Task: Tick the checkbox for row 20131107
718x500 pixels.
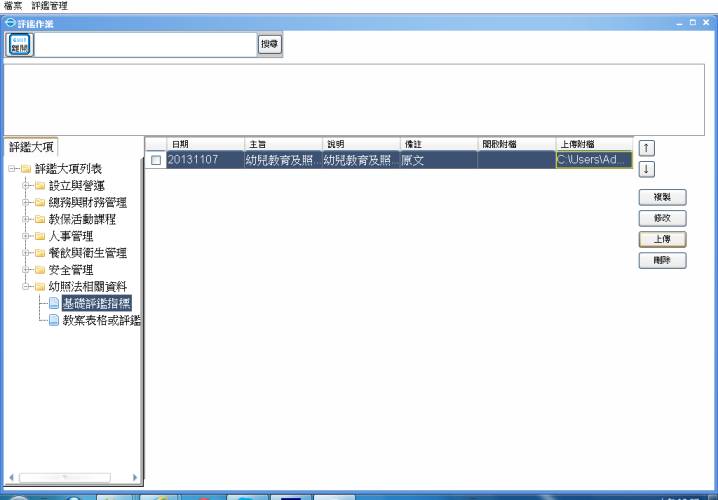Action: pos(156,160)
